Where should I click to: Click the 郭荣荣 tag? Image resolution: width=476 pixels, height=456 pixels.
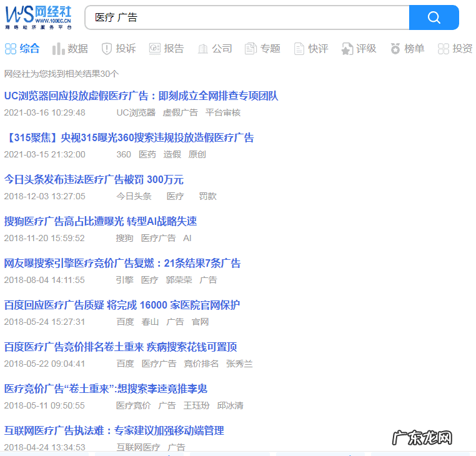(x=179, y=280)
